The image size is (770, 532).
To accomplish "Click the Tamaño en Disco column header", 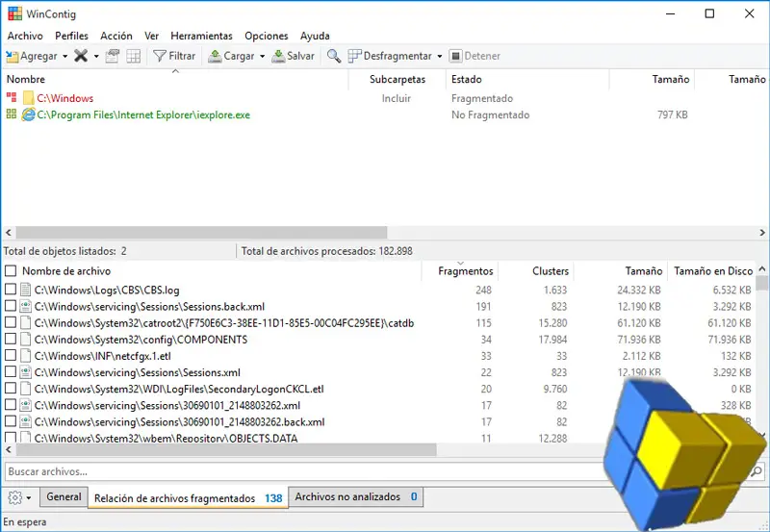I will pos(713,271).
